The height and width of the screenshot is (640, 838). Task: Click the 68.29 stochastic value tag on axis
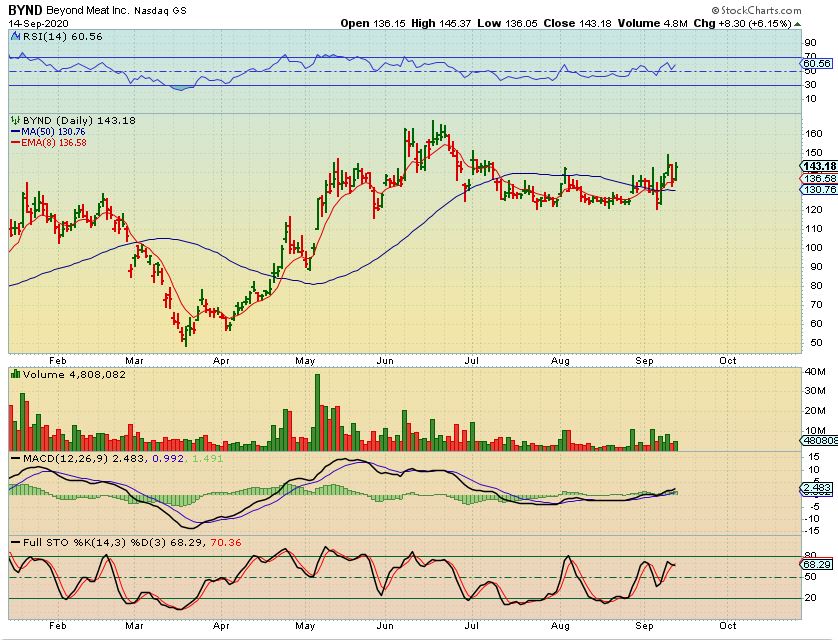point(817,565)
